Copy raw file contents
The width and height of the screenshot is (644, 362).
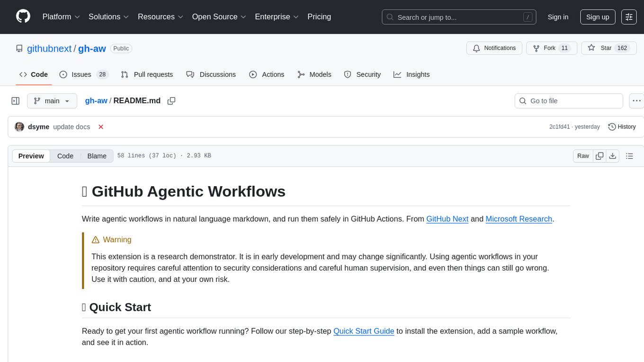tap(600, 156)
